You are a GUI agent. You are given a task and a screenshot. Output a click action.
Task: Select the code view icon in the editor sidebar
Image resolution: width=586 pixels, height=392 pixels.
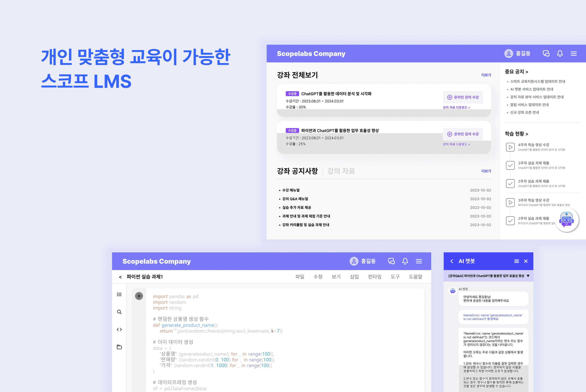coord(119,329)
